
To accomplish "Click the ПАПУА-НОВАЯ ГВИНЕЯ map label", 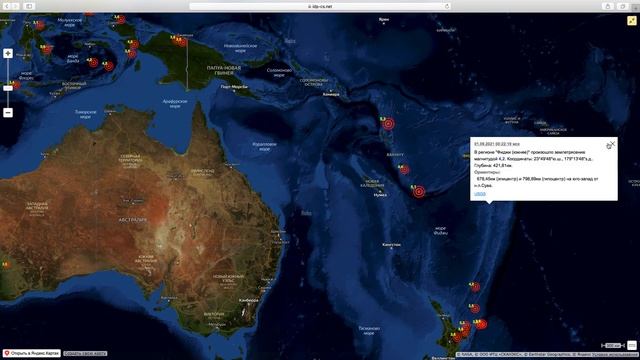I will coord(224,70).
